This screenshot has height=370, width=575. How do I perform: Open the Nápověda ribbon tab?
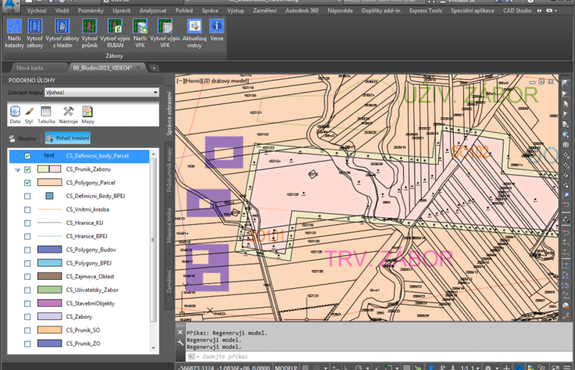pos(340,11)
